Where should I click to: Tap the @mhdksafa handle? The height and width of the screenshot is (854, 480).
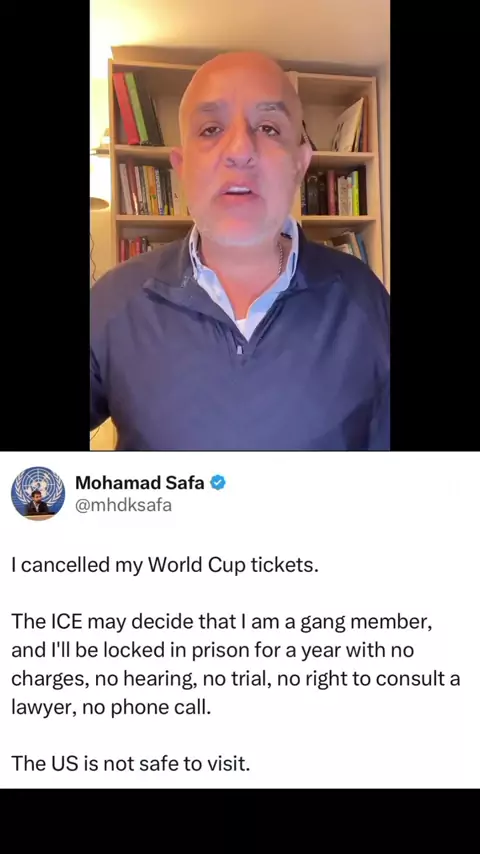coord(123,505)
